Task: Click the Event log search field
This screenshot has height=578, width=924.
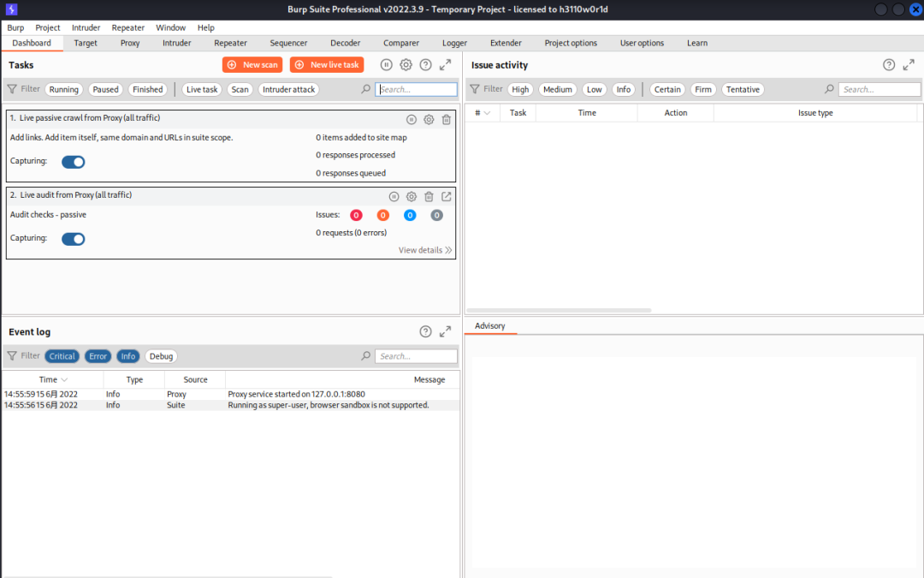Action: [x=417, y=355]
